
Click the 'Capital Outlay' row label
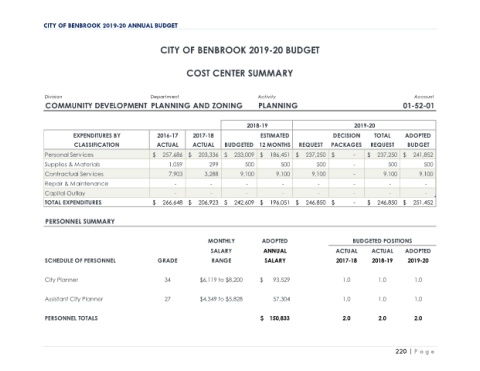click(x=65, y=193)
